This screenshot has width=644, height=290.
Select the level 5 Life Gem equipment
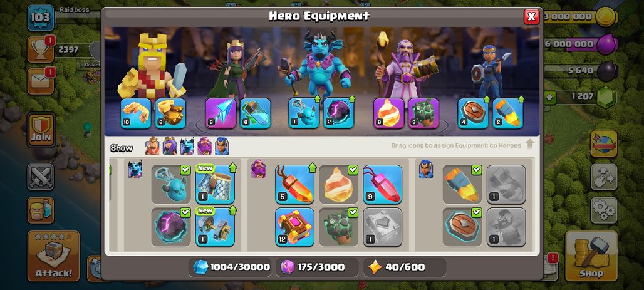(294, 184)
